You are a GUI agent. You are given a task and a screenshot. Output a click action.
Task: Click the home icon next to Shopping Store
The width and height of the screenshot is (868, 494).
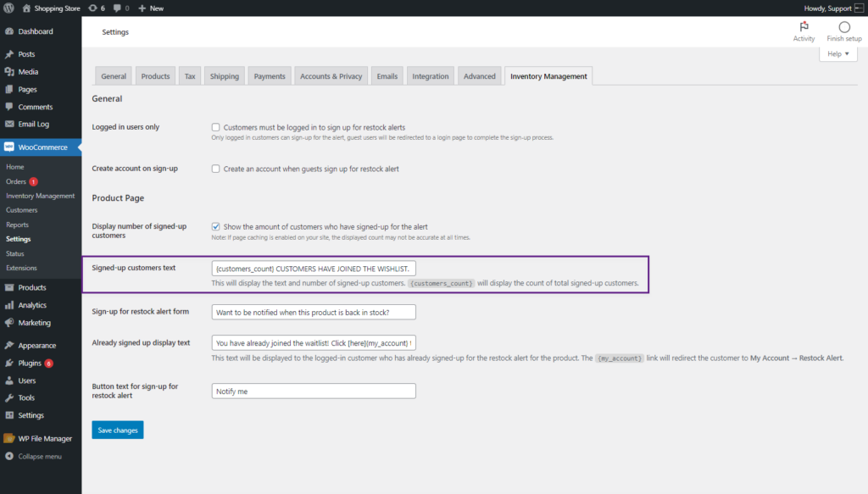coord(26,8)
